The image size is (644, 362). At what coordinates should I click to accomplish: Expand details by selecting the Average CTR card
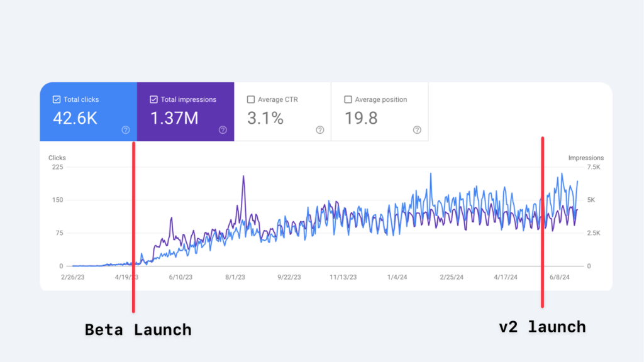(x=283, y=111)
